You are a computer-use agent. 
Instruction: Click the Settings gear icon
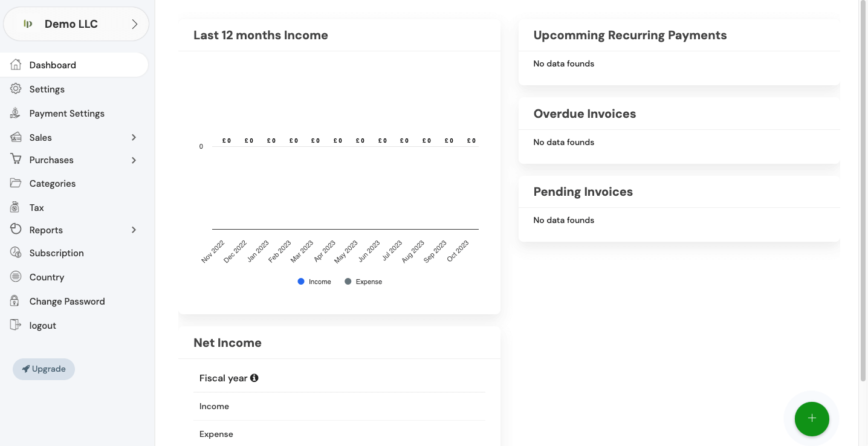point(16,89)
